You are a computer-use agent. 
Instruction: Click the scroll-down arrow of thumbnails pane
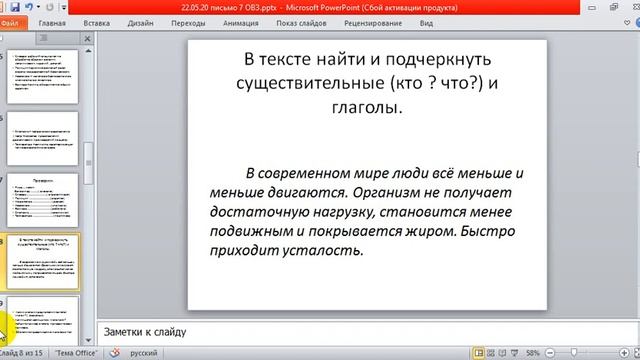pyautogui.click(x=88, y=340)
